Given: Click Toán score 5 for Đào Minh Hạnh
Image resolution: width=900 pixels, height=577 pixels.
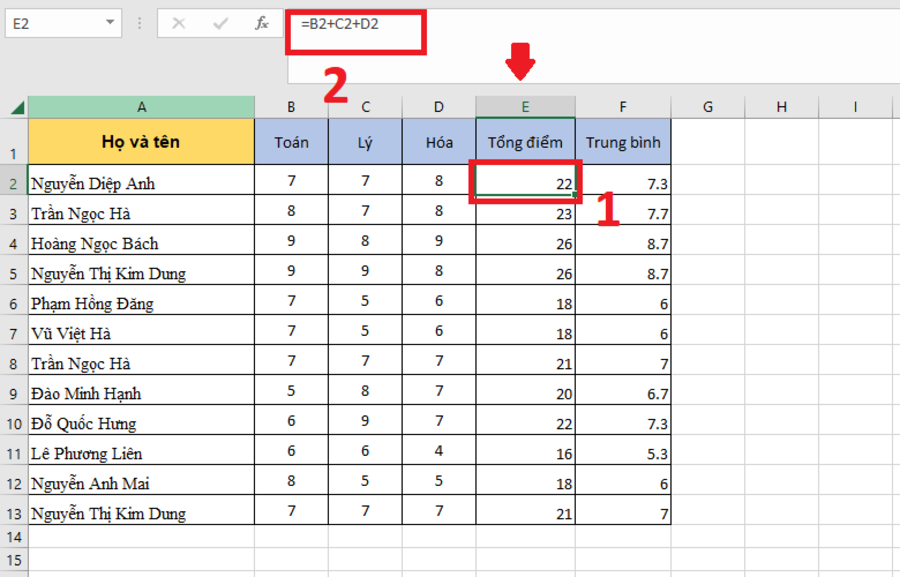Looking at the screenshot, I should click(x=291, y=390).
